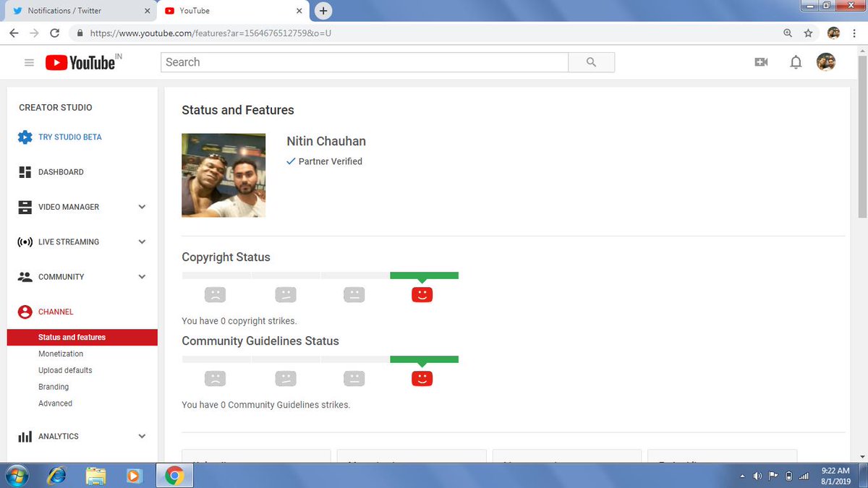Go back with the browser back arrow
Viewport: 868px width, 488px height.
coord(14,33)
